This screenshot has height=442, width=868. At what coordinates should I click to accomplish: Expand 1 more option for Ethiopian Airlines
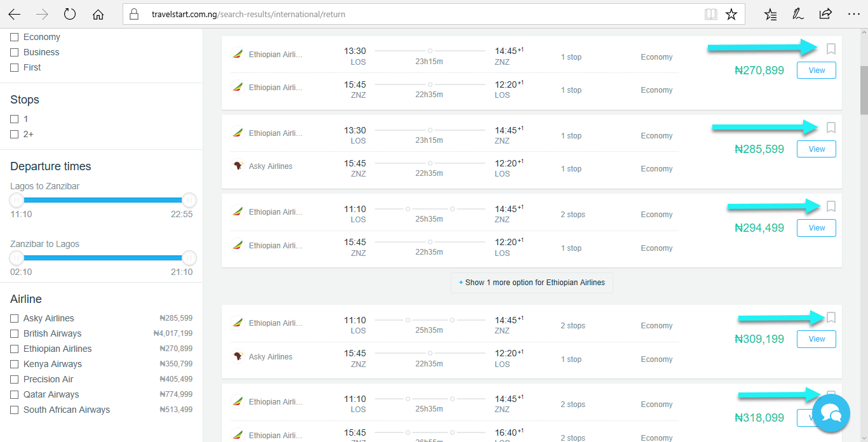tap(532, 283)
